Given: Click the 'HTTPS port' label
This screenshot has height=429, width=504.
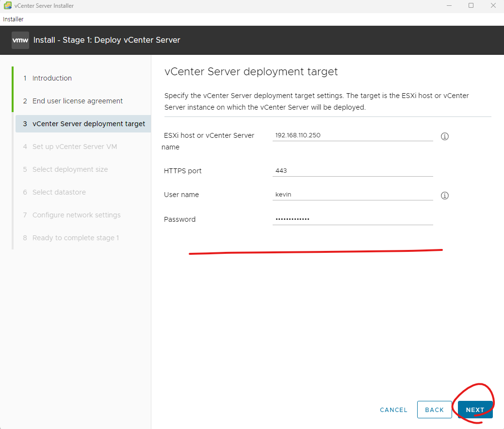Looking at the screenshot, I should [182, 171].
